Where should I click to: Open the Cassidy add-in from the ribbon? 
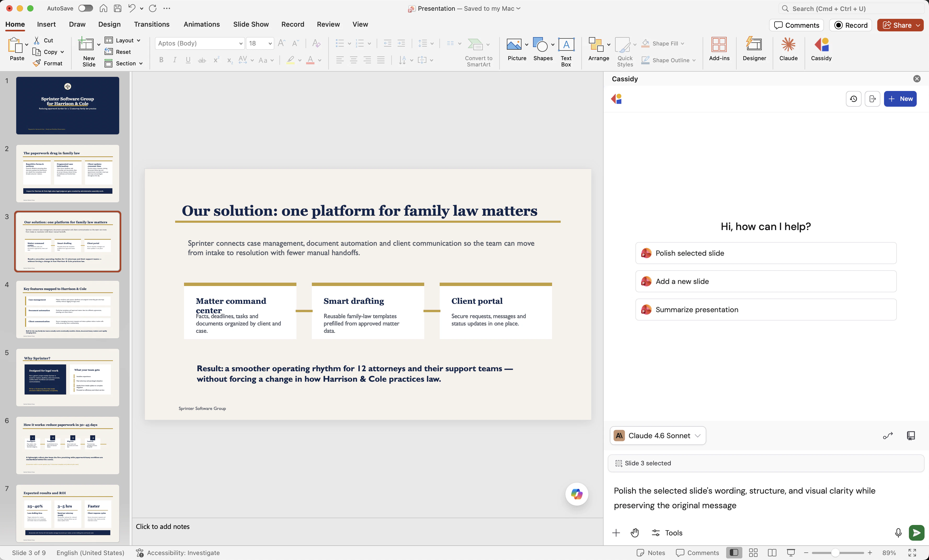pos(821,49)
